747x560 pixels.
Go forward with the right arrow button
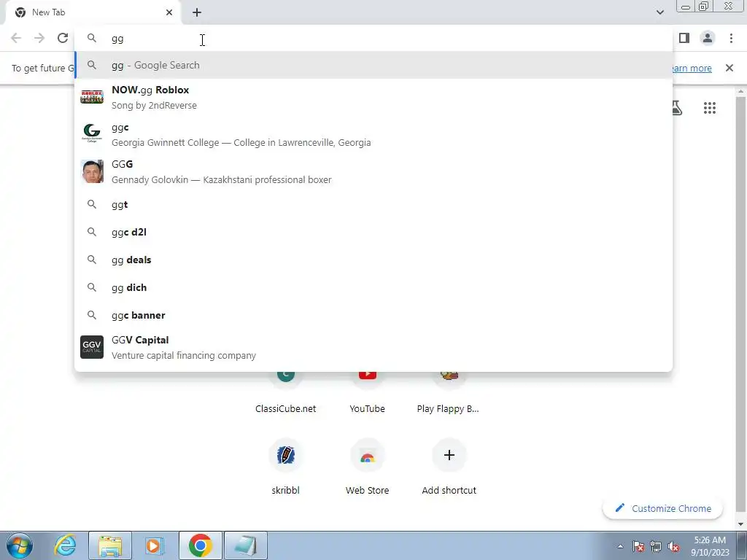click(x=39, y=38)
